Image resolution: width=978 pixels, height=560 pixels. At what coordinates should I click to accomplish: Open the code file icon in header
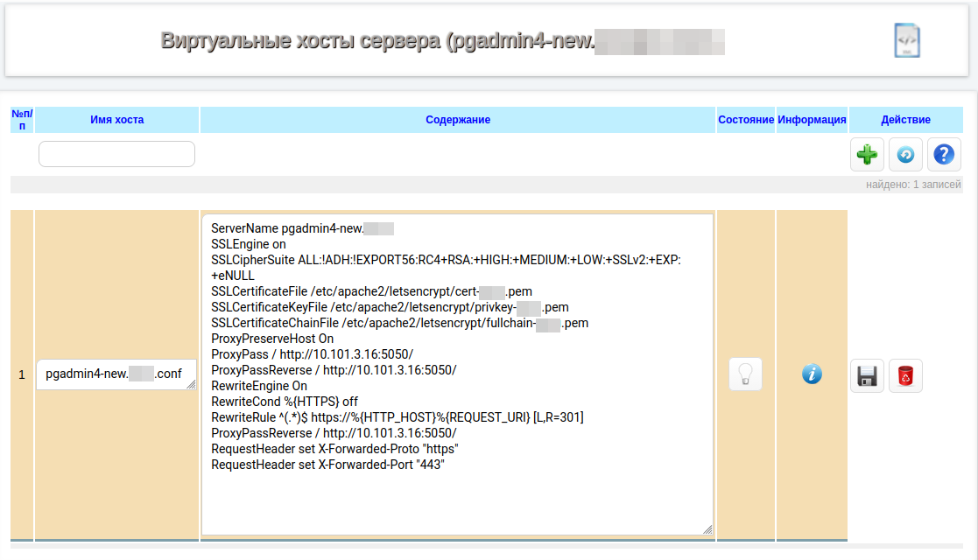[906, 41]
